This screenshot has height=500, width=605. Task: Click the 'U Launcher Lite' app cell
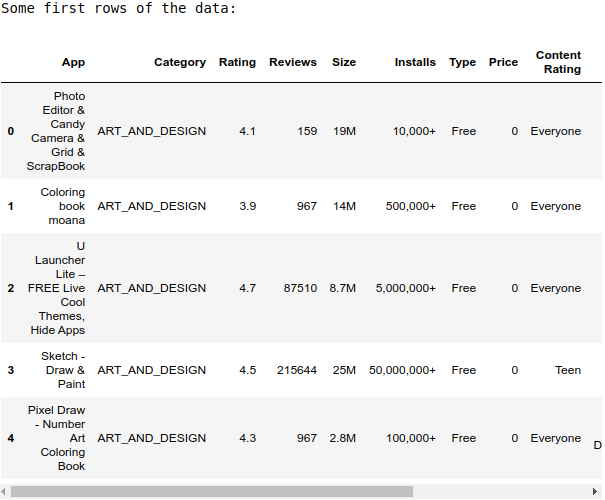click(x=56, y=288)
